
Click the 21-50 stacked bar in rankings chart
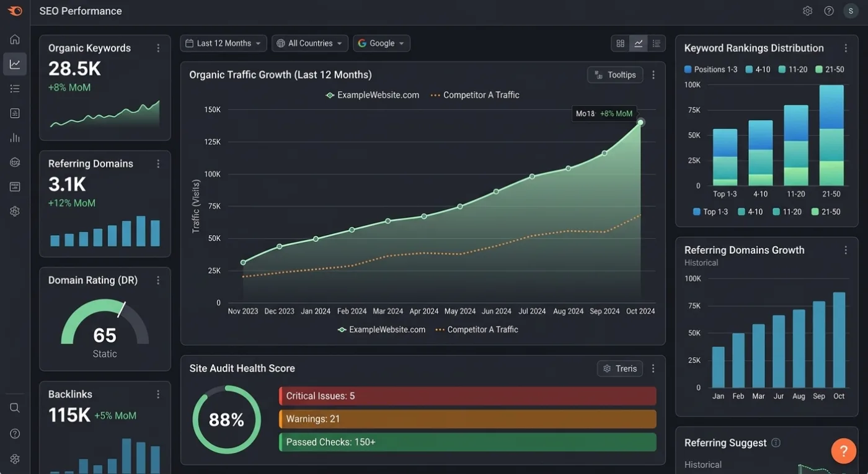point(831,135)
